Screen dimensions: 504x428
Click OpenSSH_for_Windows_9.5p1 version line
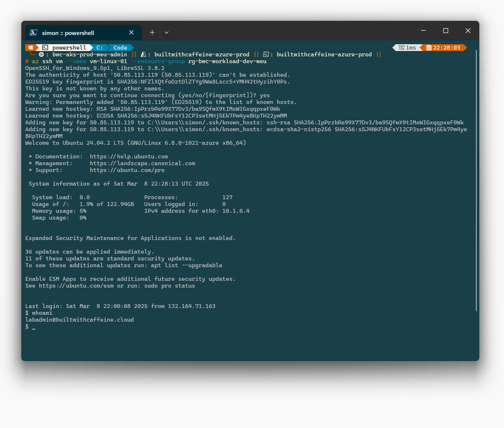coord(95,68)
